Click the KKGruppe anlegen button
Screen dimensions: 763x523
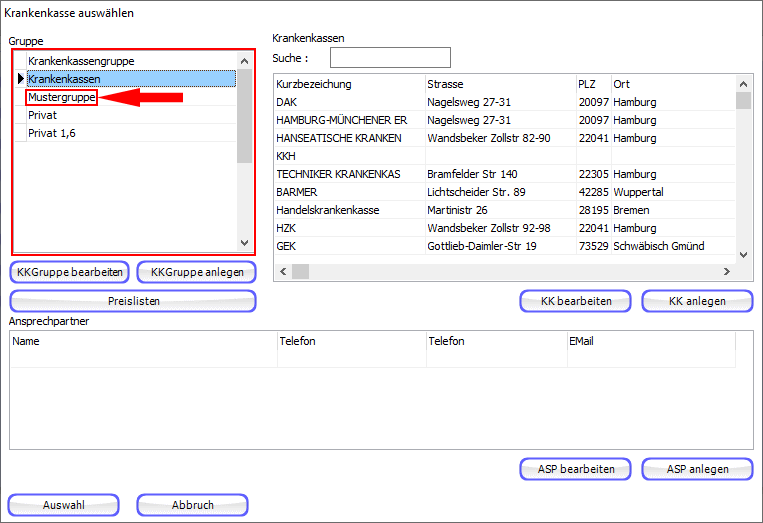(x=197, y=272)
